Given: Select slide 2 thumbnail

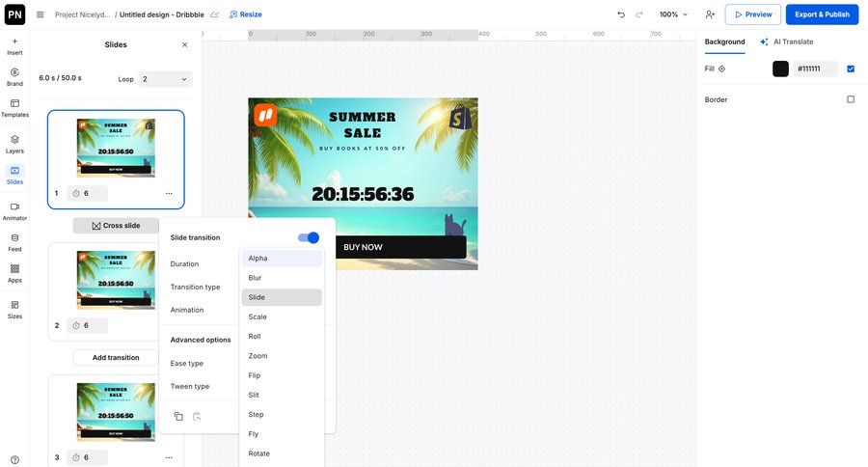Looking at the screenshot, I should (x=116, y=280).
